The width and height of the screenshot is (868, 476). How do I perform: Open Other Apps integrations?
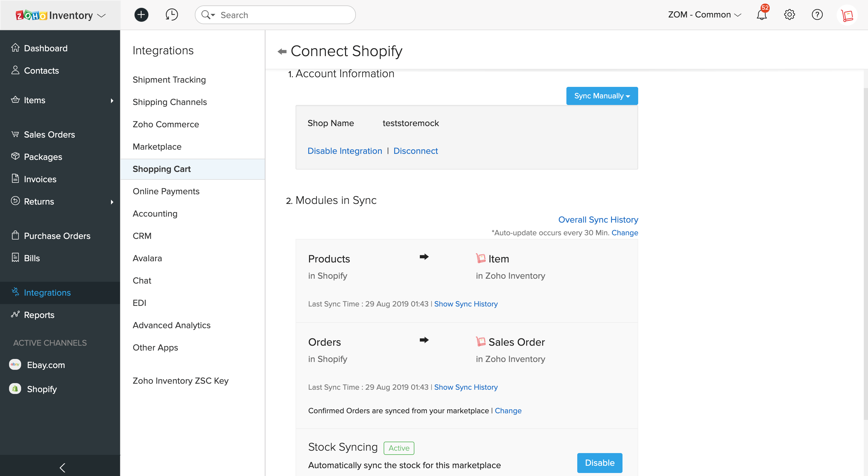[155, 347]
